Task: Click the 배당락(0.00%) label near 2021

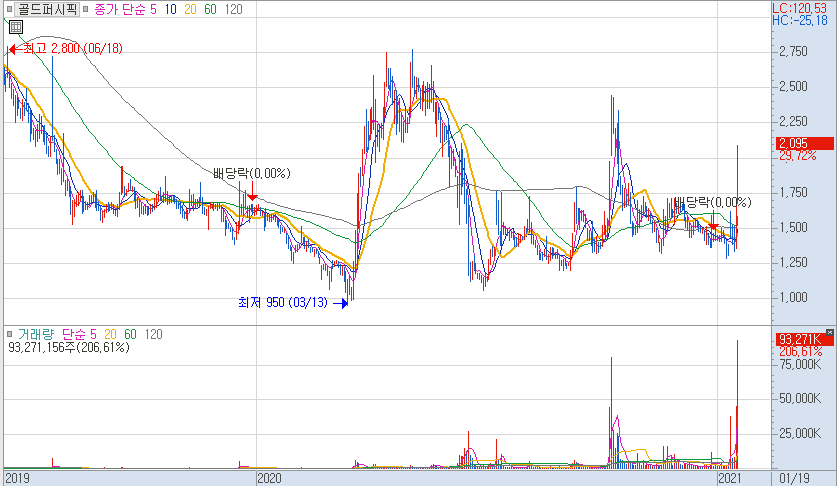Action: tap(712, 202)
